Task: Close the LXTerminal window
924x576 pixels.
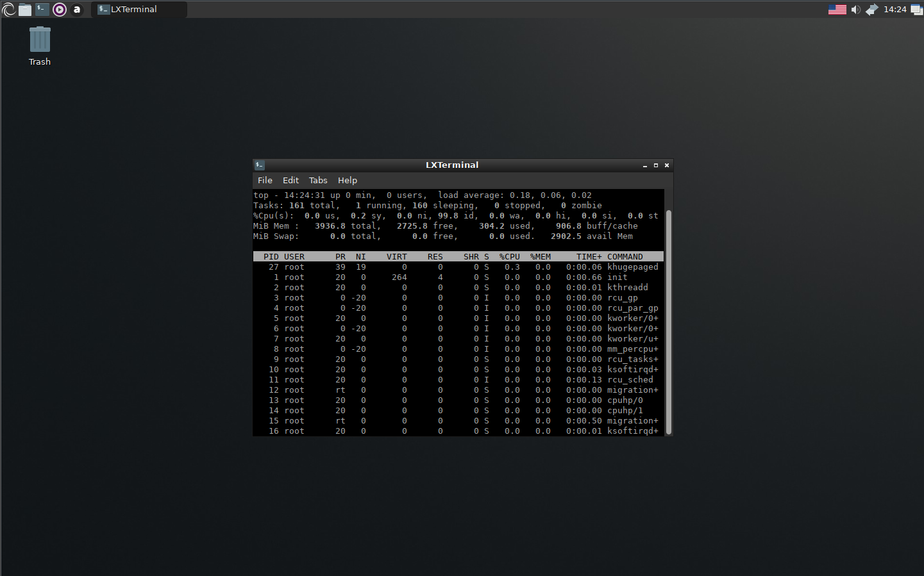Action: (x=667, y=165)
